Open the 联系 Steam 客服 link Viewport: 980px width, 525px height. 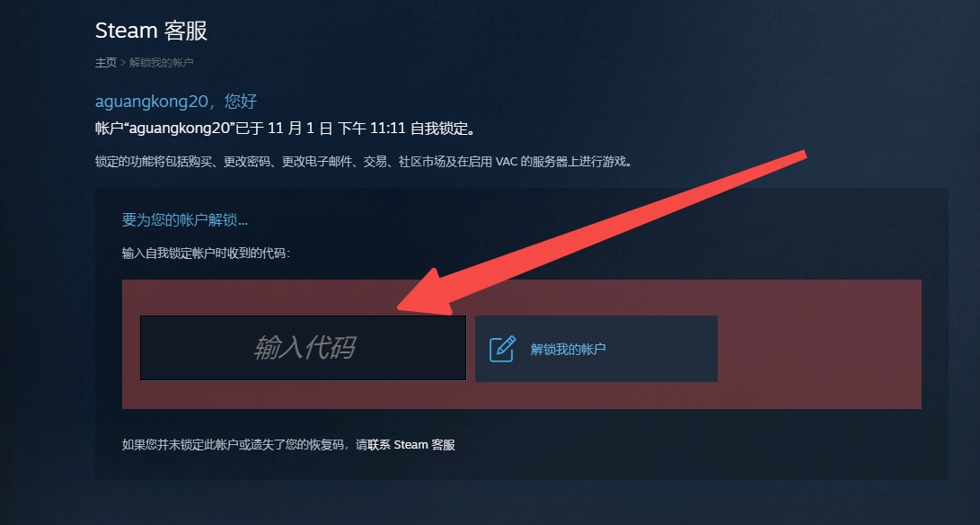pyautogui.click(x=411, y=445)
